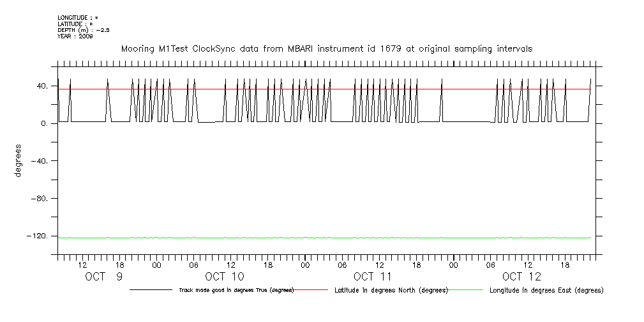Screen dimensions: 644x322
Task: Click the plot title mentioning Mooring M1Test ClockSync
Action: 327,49
